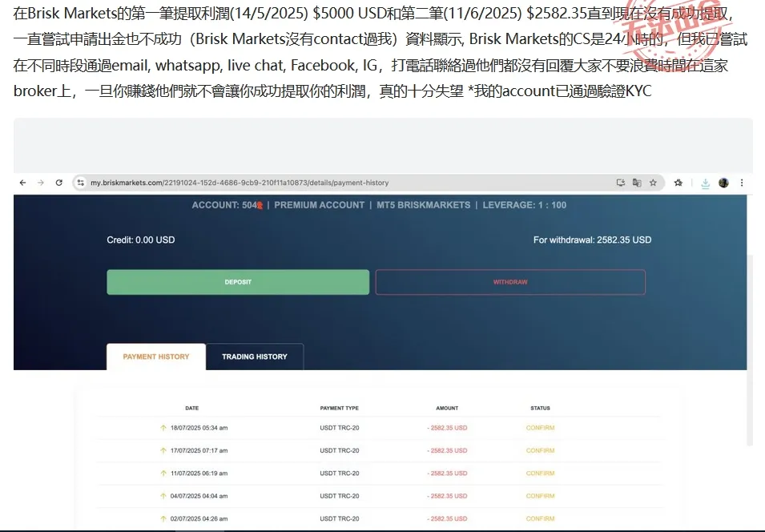Click CONFIRM status of 11/07/2025 row

(x=540, y=474)
